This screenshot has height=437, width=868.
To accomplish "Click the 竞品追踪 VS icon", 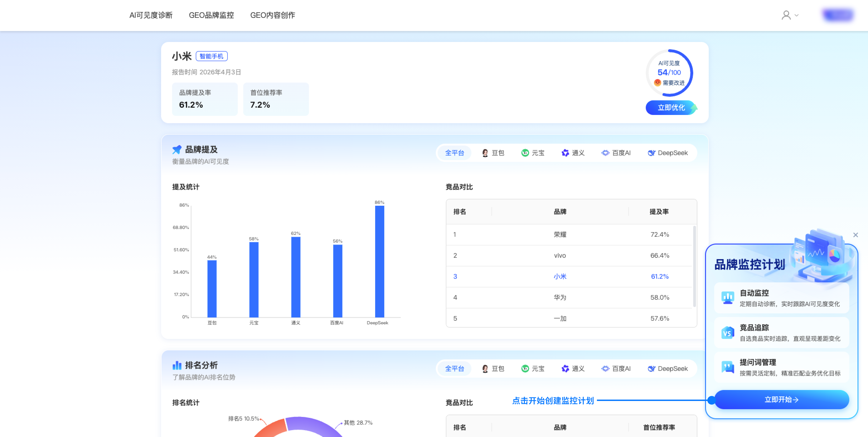I will pyautogui.click(x=727, y=333).
